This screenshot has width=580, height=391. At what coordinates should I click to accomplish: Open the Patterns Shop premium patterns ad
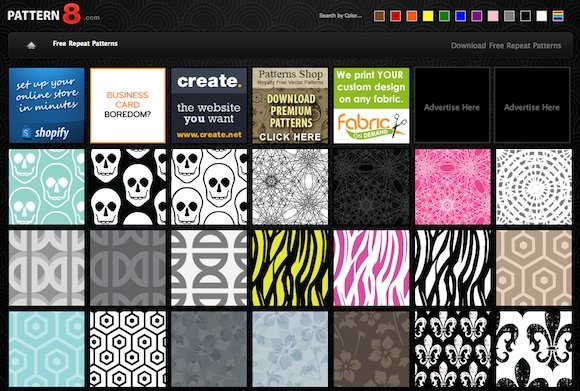pyautogui.click(x=290, y=105)
